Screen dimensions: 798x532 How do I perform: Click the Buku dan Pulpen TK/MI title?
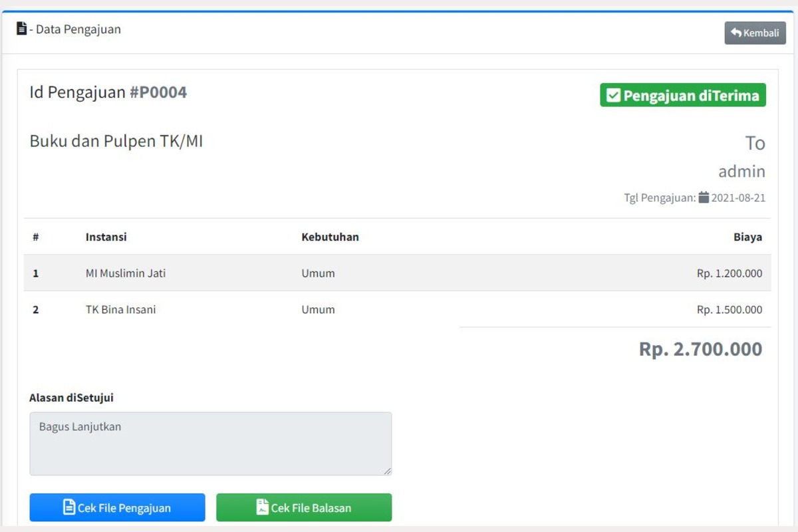coord(116,141)
